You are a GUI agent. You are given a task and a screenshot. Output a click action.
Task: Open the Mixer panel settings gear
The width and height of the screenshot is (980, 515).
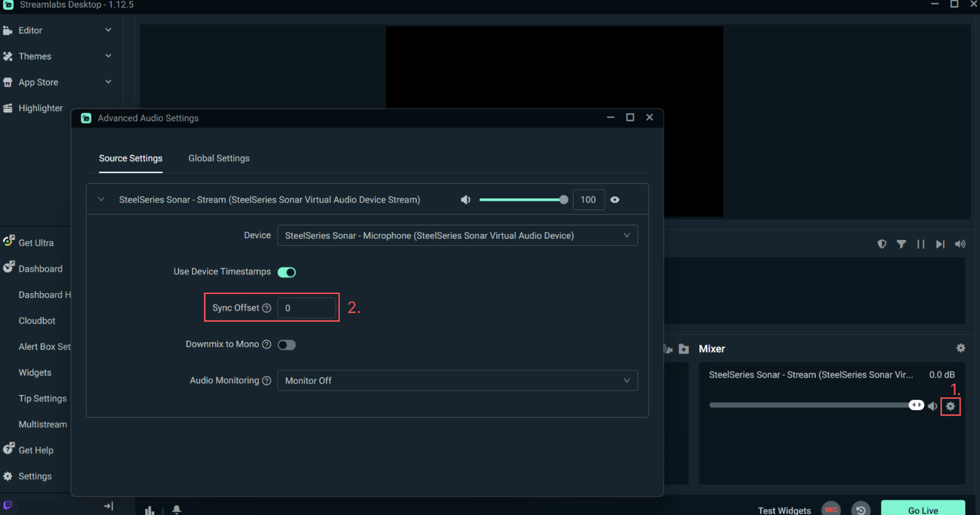click(x=961, y=348)
